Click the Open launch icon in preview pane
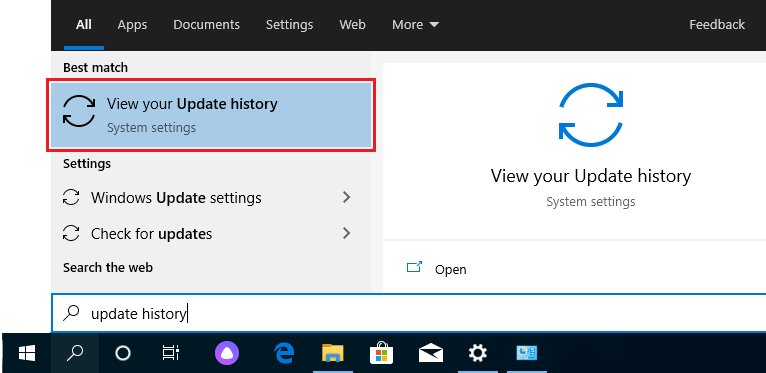Screen dimensions: 766x373 pyautogui.click(x=414, y=268)
